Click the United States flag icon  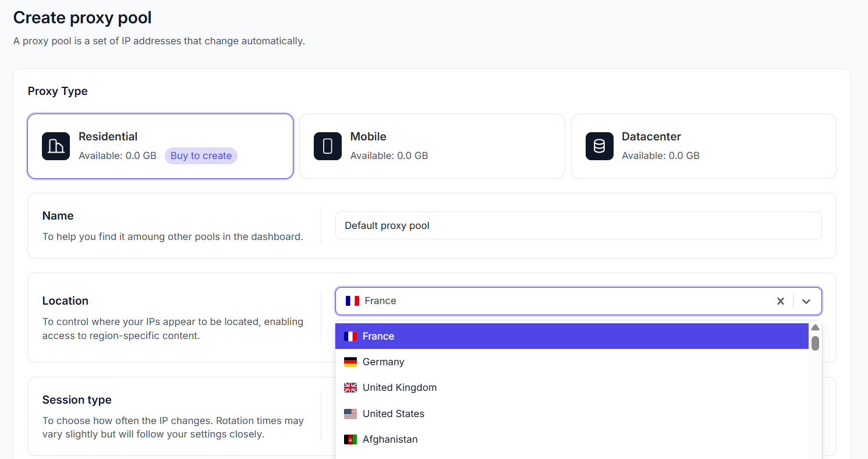click(350, 414)
